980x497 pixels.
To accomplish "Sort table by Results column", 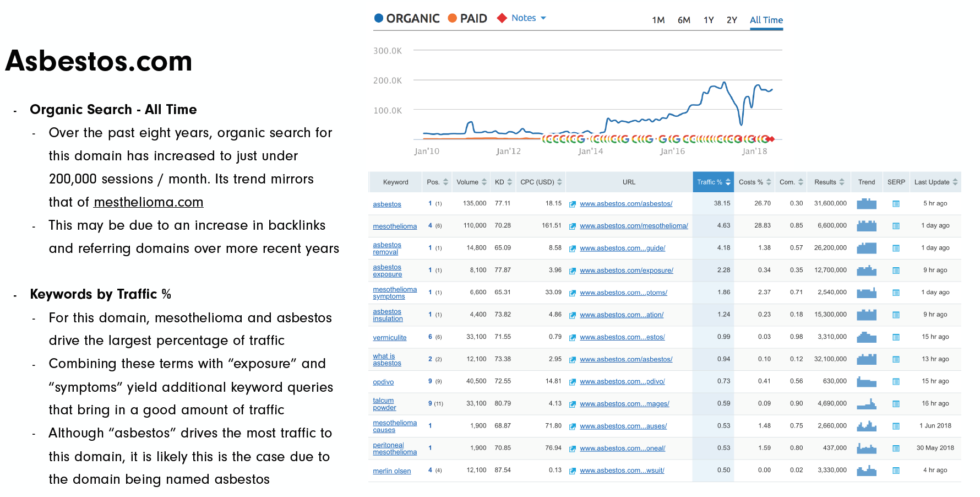I will click(830, 182).
